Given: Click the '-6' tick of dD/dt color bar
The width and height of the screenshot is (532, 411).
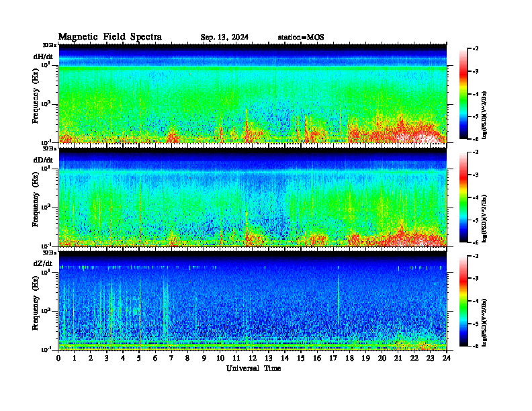Looking at the screenshot, I should (x=476, y=242).
